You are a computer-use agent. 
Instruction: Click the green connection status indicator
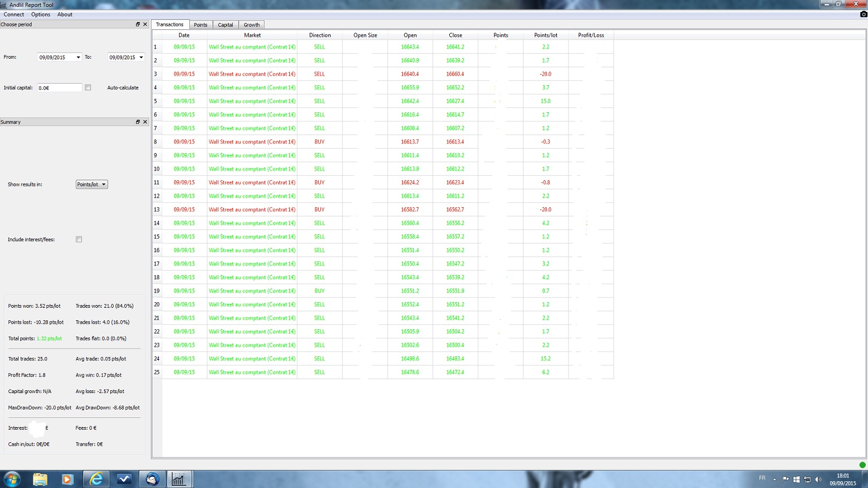[862, 465]
